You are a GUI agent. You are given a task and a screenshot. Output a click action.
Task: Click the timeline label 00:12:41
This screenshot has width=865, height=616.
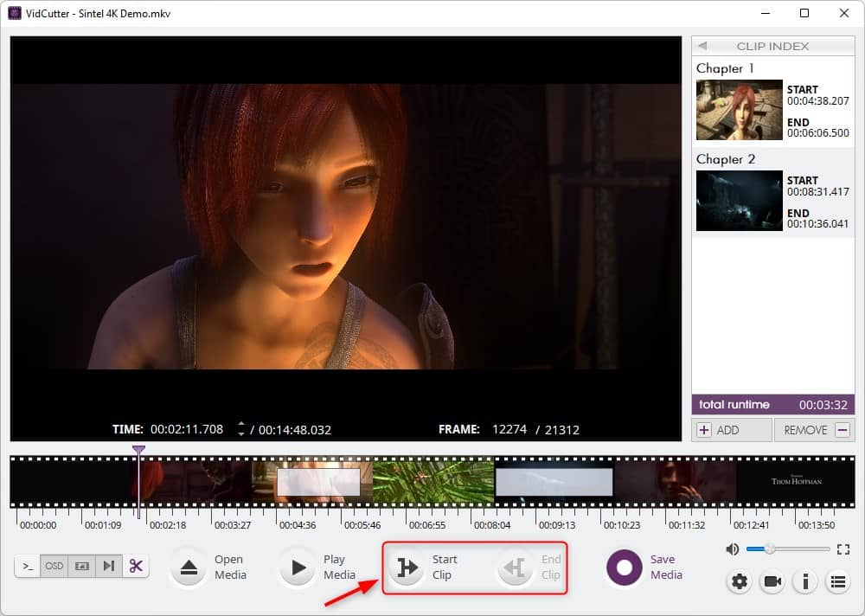point(752,525)
